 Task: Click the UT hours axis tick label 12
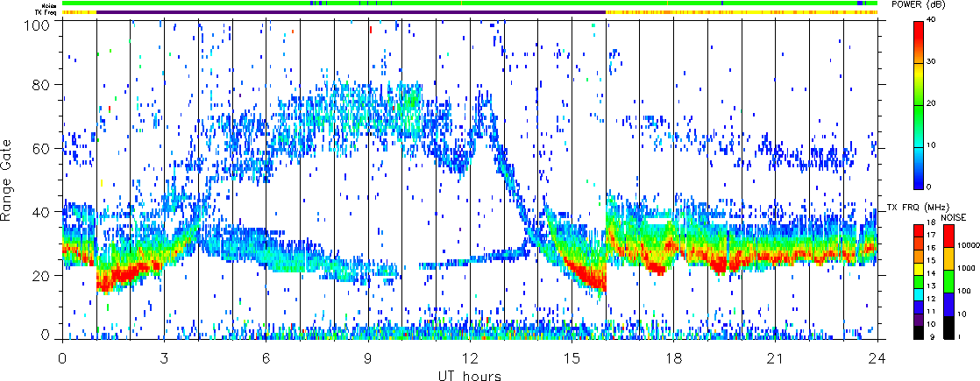(x=469, y=358)
